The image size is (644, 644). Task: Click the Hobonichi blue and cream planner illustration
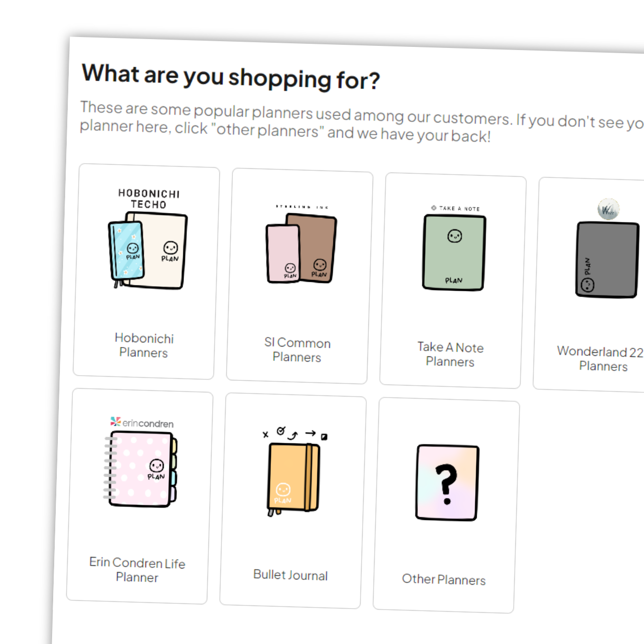tap(147, 251)
